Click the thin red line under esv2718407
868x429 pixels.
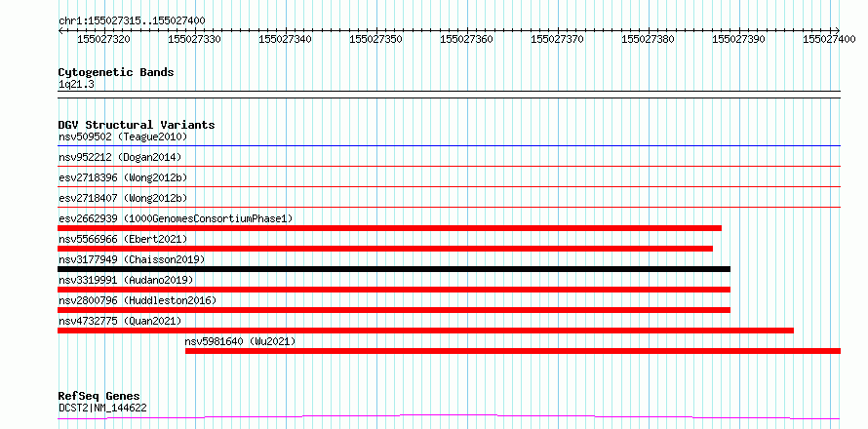tap(450, 207)
